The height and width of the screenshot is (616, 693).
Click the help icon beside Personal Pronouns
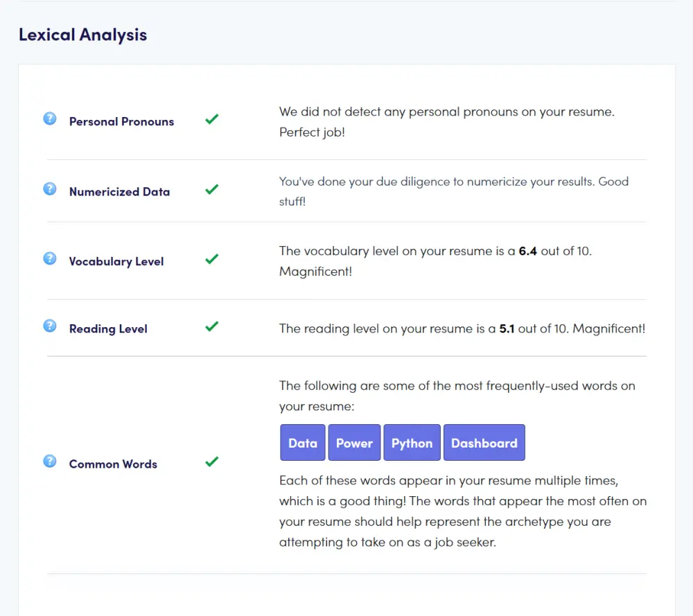(50, 119)
